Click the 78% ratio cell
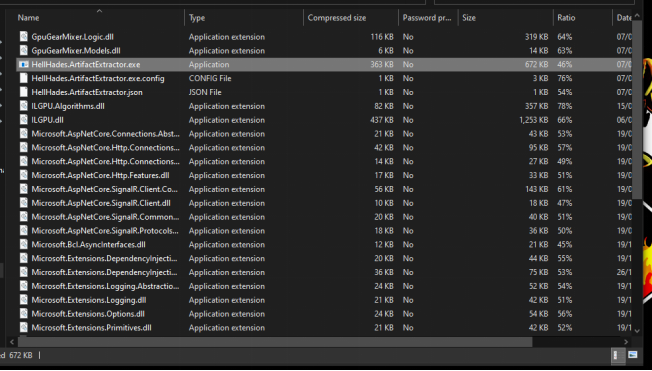Viewport: 652px width, 371px height. (x=565, y=106)
